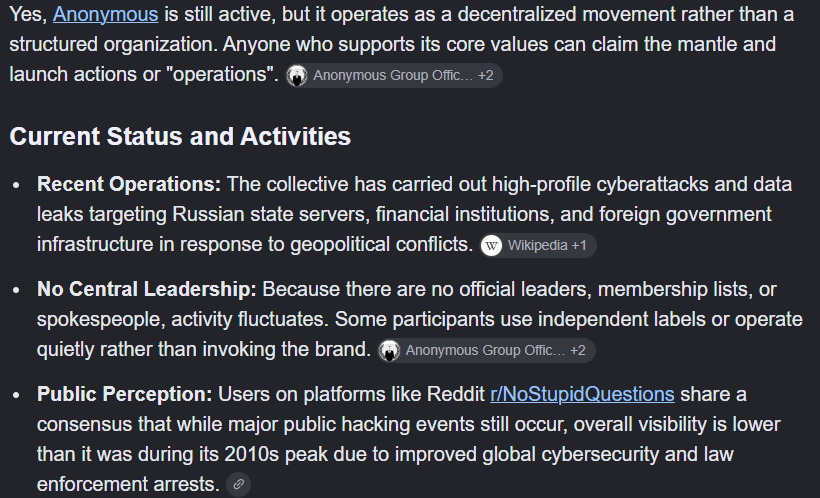Open the Anonymous hyperlink in the first sentence
Viewport: 820px width, 498px height.
(x=106, y=14)
